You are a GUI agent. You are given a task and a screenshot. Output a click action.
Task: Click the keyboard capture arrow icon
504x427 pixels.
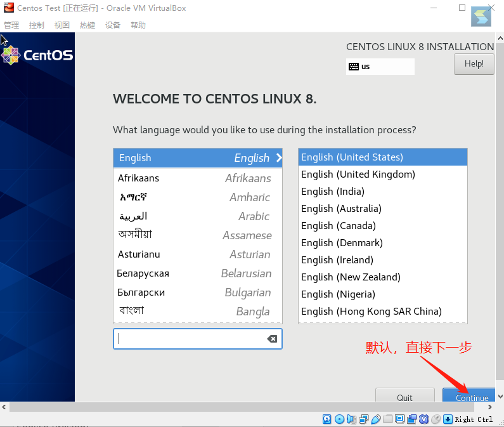448,419
